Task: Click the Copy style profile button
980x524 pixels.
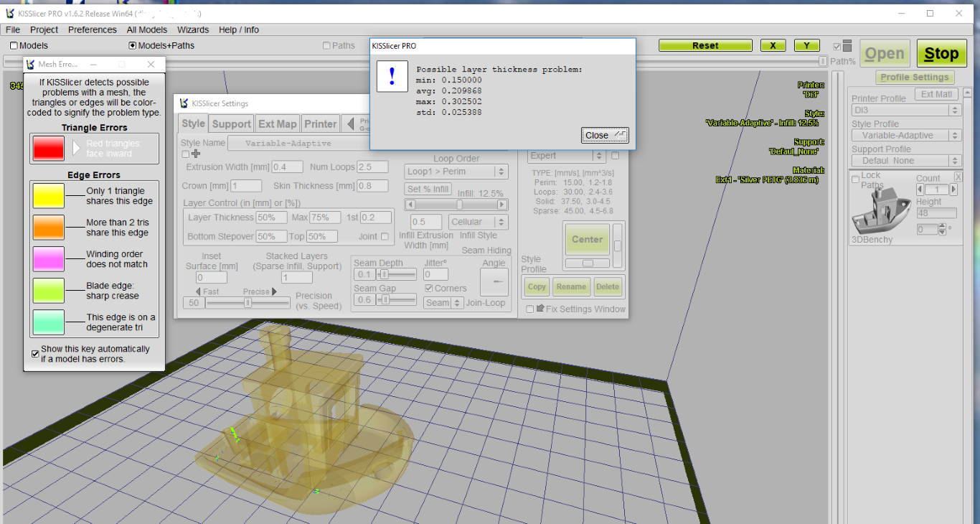Action: 537,286
